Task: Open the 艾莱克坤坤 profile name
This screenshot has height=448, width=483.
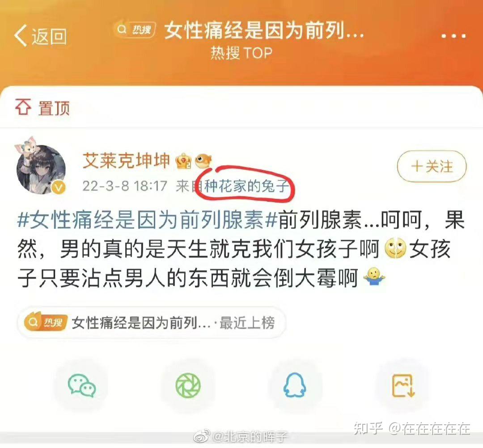Action: (x=126, y=161)
